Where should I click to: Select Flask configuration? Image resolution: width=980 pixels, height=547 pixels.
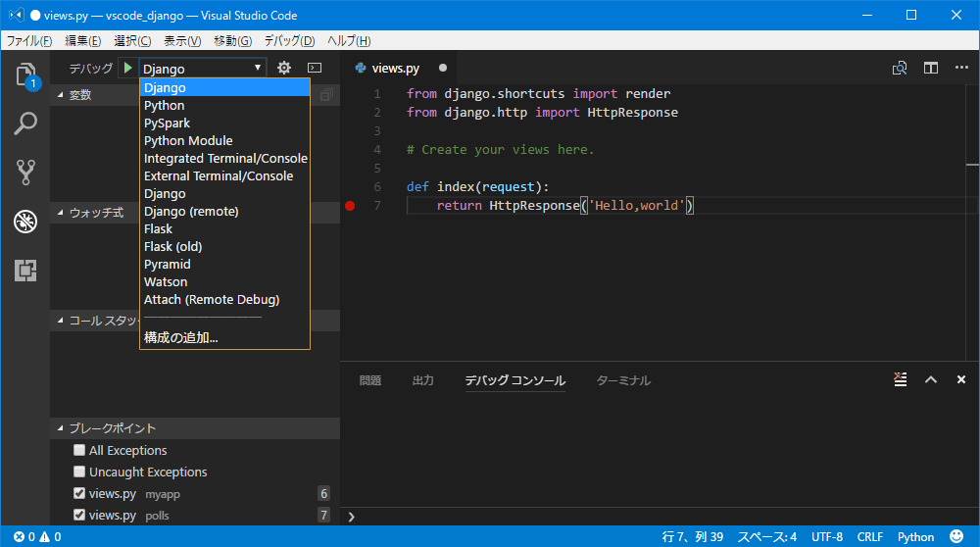[x=225, y=228]
